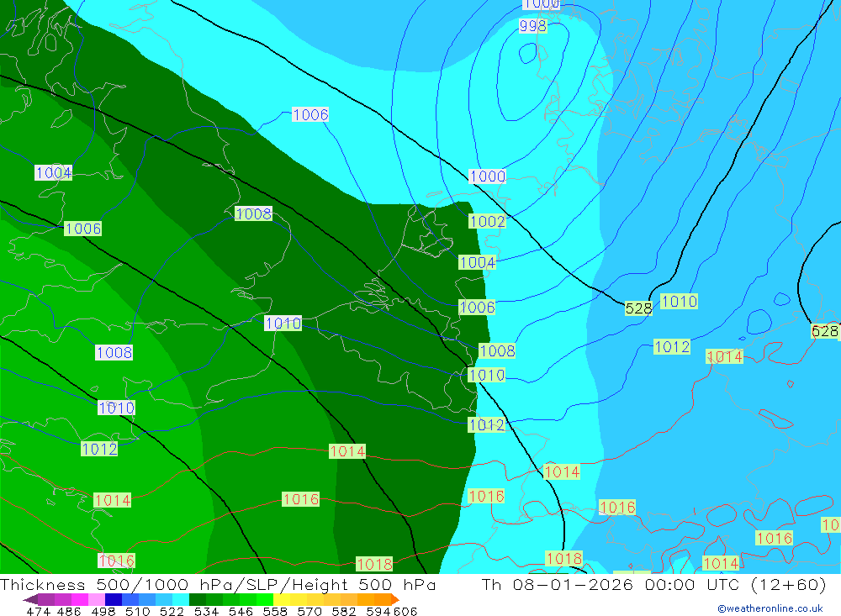This screenshot has height=616, width=841.
Task: Click the 1002 isobar label
Action: [x=487, y=221]
